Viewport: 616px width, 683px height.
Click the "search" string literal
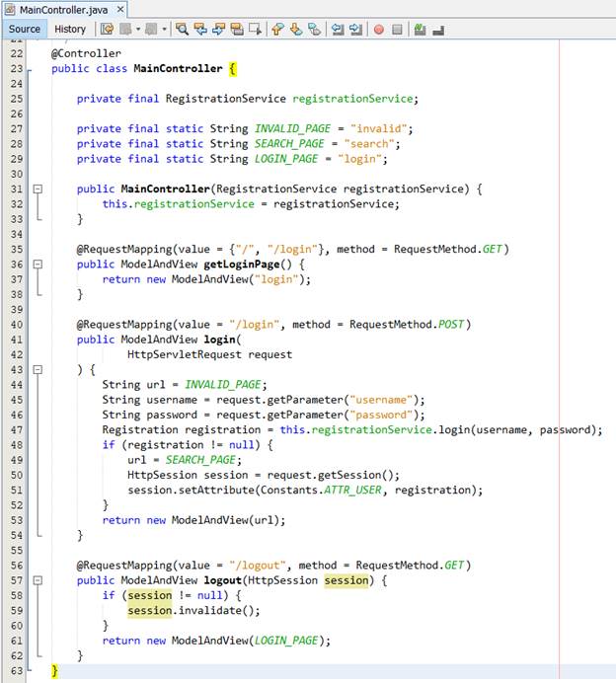369,144
